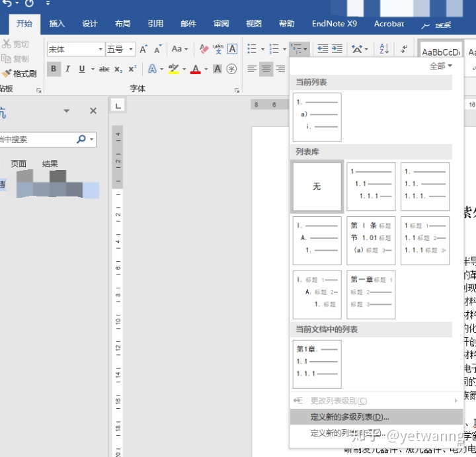The width and height of the screenshot is (476, 457).
Task: Click the Undo arrow icon
Action: (7, 3)
